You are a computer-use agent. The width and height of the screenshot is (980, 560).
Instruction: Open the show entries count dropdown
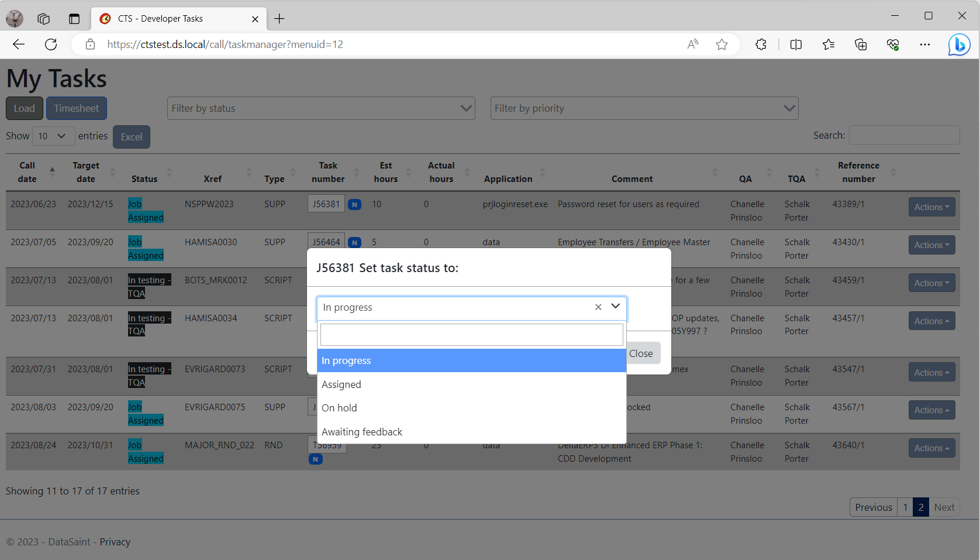click(53, 136)
